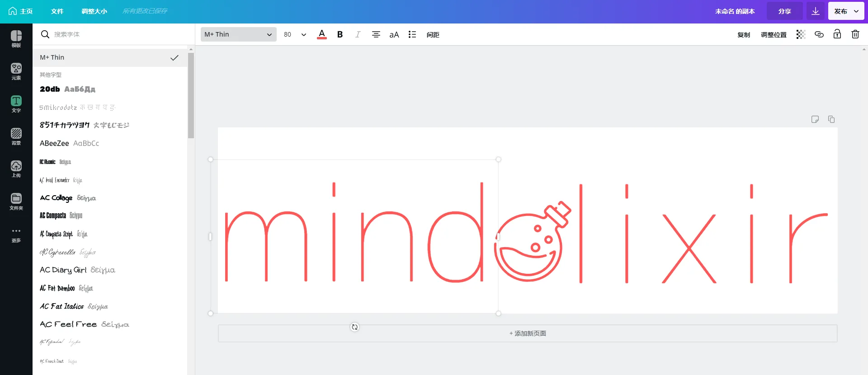Toggle bold formatting

pyautogui.click(x=340, y=34)
